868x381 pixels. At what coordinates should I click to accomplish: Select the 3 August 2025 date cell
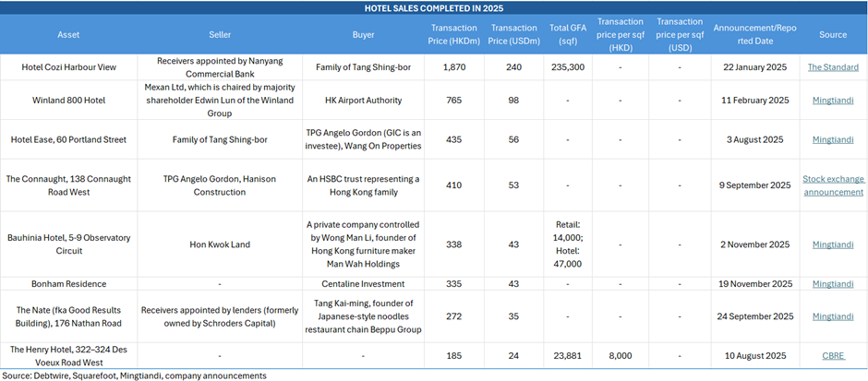754,139
